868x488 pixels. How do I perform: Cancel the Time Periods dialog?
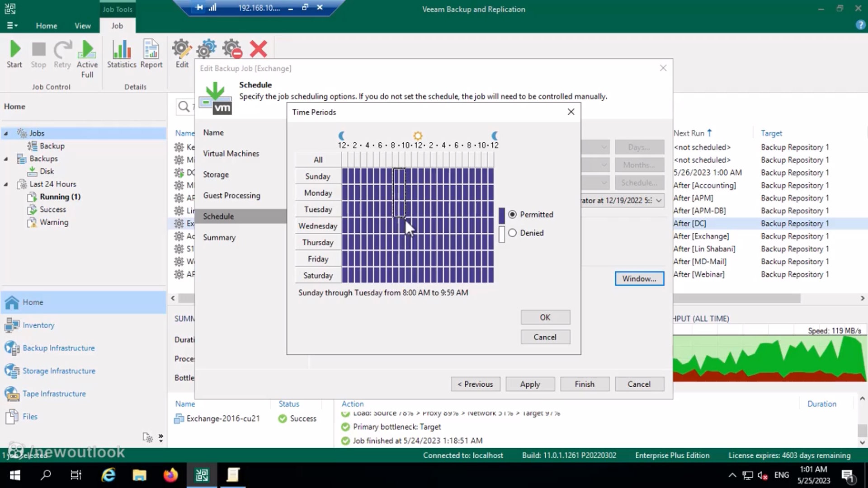(x=545, y=337)
